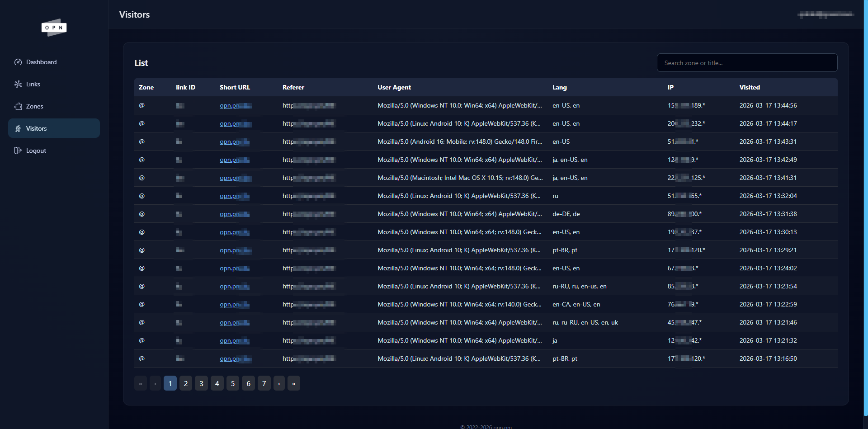This screenshot has height=429, width=868.
Task: Open short URL in 13:32:04 row
Action: coord(235,196)
